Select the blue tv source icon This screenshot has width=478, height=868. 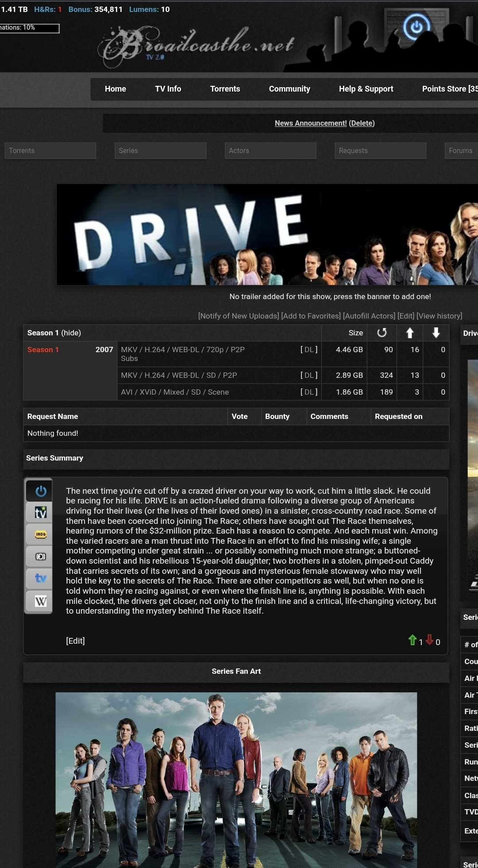click(x=40, y=579)
